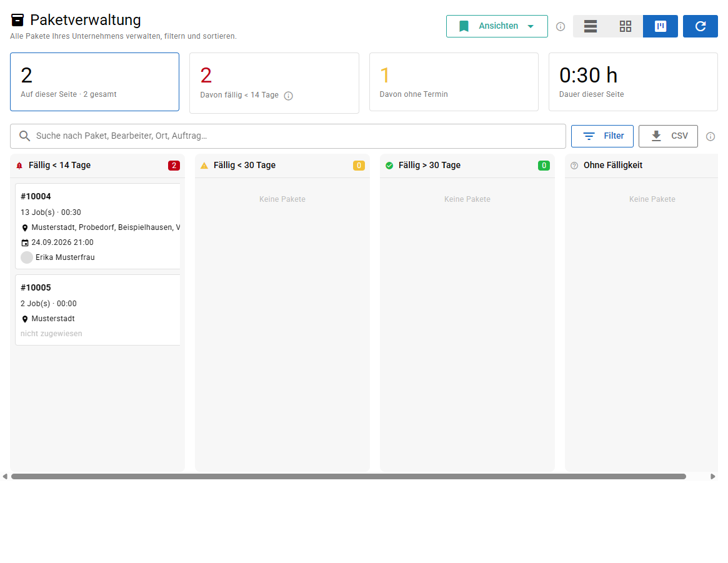728x563 pixels.
Task: Click red bell icon in 'Fällig < 14 Tage' column
Action: pos(19,166)
